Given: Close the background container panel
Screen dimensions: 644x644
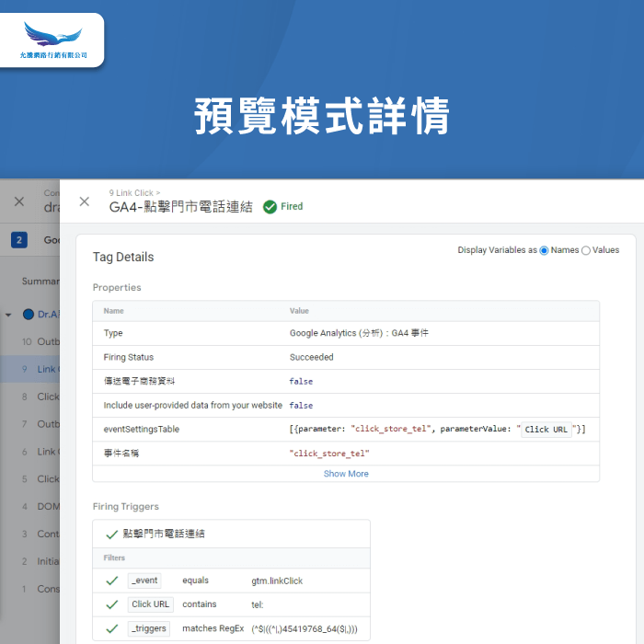Looking at the screenshot, I should click(x=19, y=201).
